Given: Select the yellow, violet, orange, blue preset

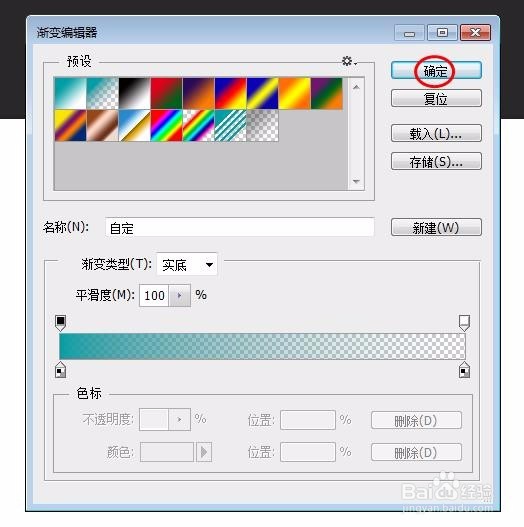Looking at the screenshot, I should click(x=70, y=125).
